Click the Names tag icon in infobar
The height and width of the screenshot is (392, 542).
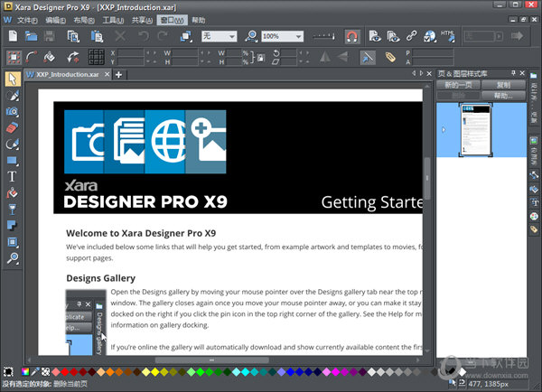coord(390,57)
